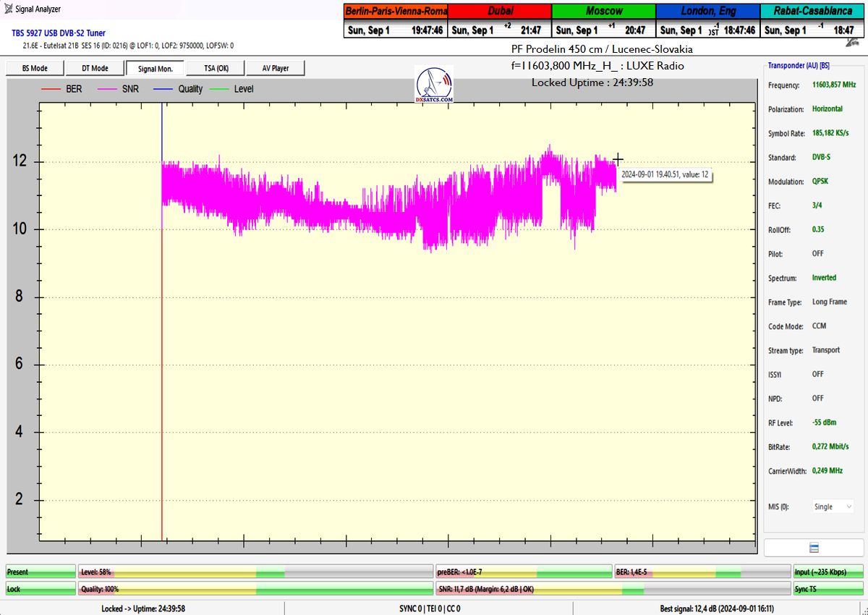This screenshot has width=868, height=615.
Task: Click the Level 58% signal bar
Action: [x=255, y=572]
